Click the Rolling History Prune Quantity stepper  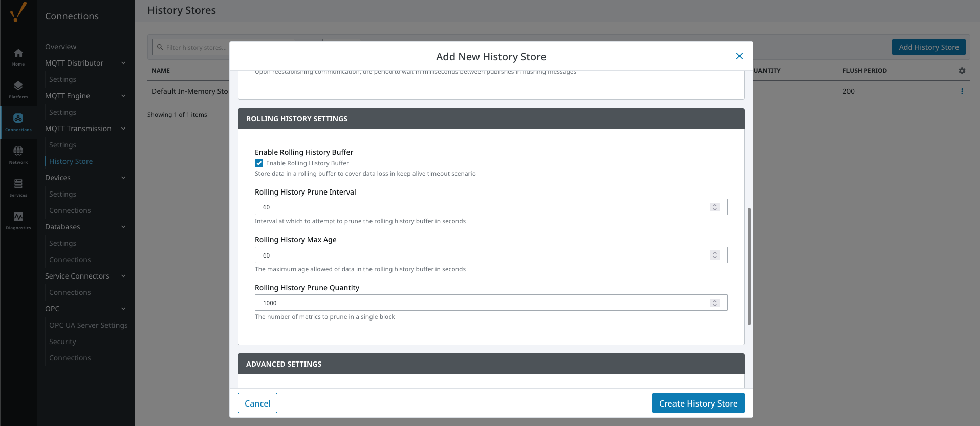click(715, 303)
